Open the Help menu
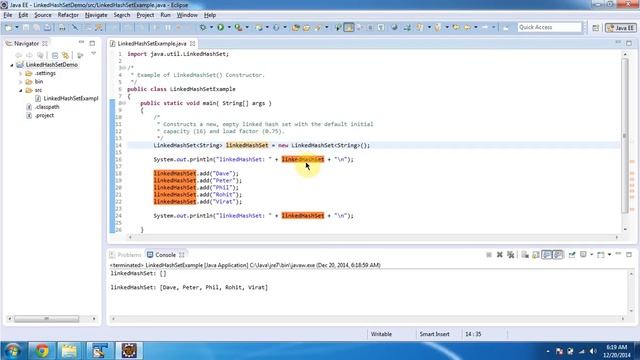This screenshot has width=640, height=360. tap(210, 15)
